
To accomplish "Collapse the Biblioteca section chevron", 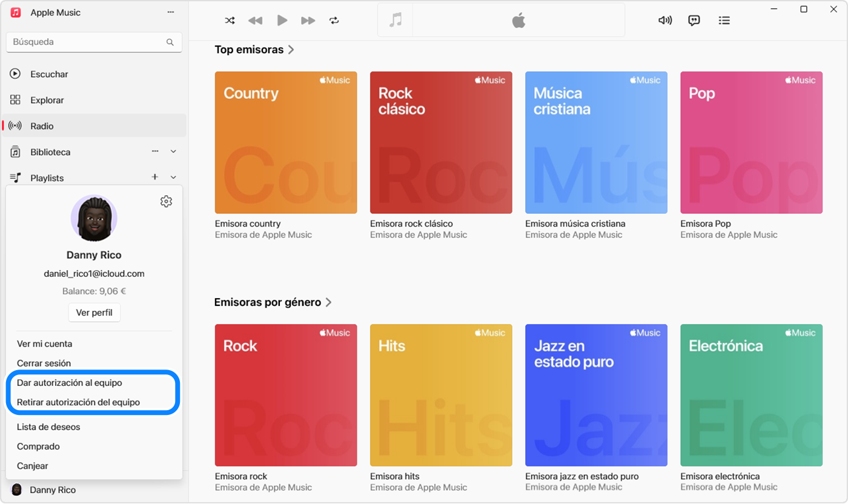I will [x=173, y=151].
